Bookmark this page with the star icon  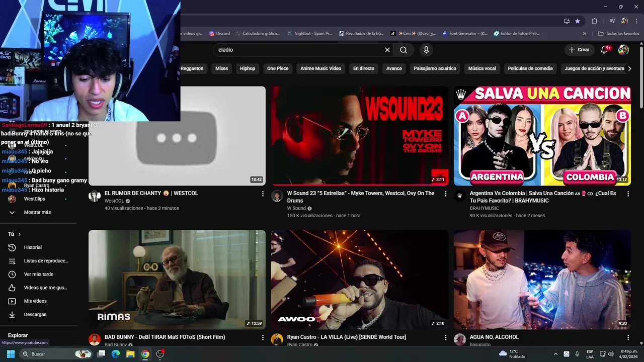point(578,21)
